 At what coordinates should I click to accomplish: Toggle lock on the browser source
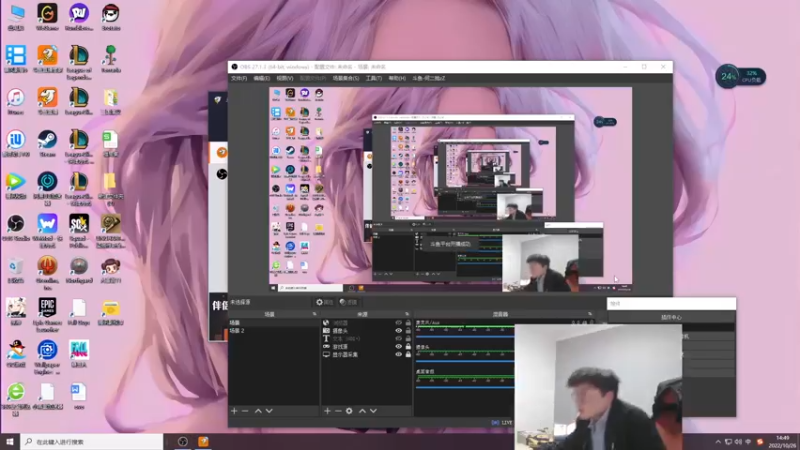[x=408, y=323]
